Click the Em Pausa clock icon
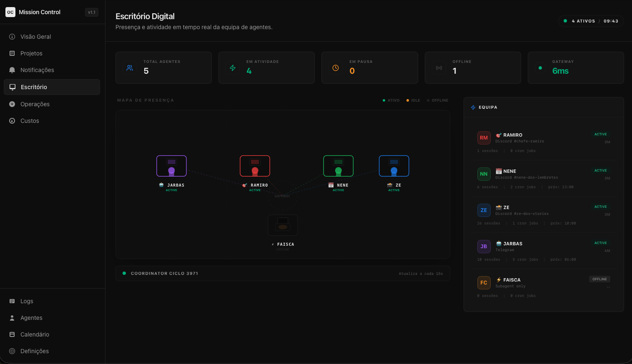Image resolution: width=632 pixels, height=364 pixels. point(336,68)
